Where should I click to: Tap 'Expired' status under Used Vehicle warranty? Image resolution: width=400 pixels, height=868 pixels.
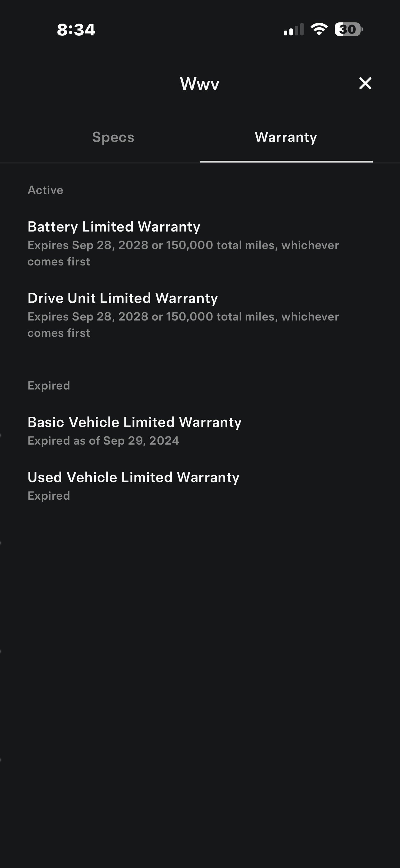tap(48, 496)
